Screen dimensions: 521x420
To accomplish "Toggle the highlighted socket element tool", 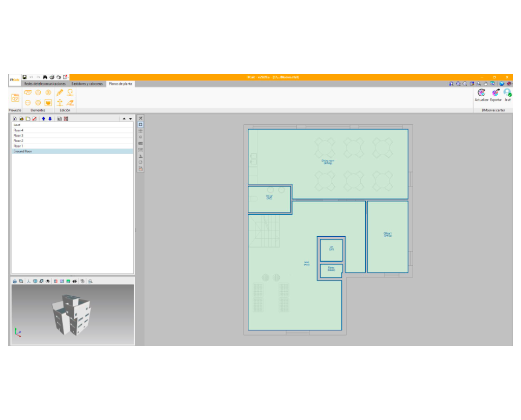I will pyautogui.click(x=48, y=102).
